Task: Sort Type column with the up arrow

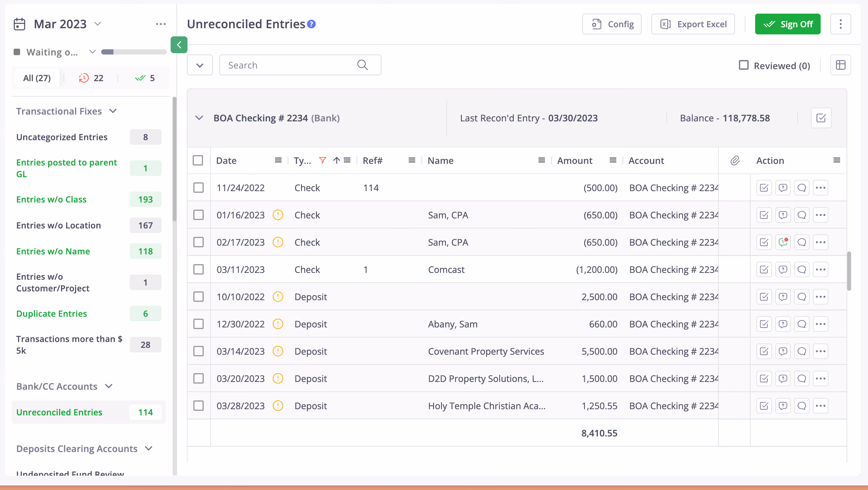Action: coord(336,160)
